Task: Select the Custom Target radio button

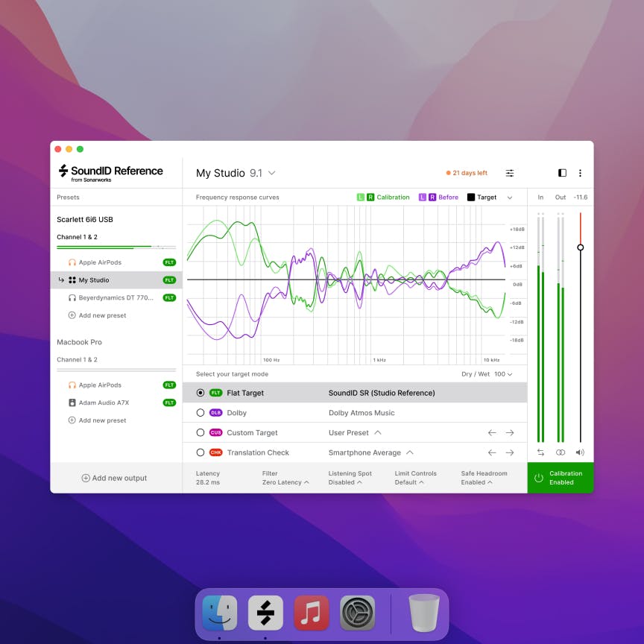Action: point(201,432)
